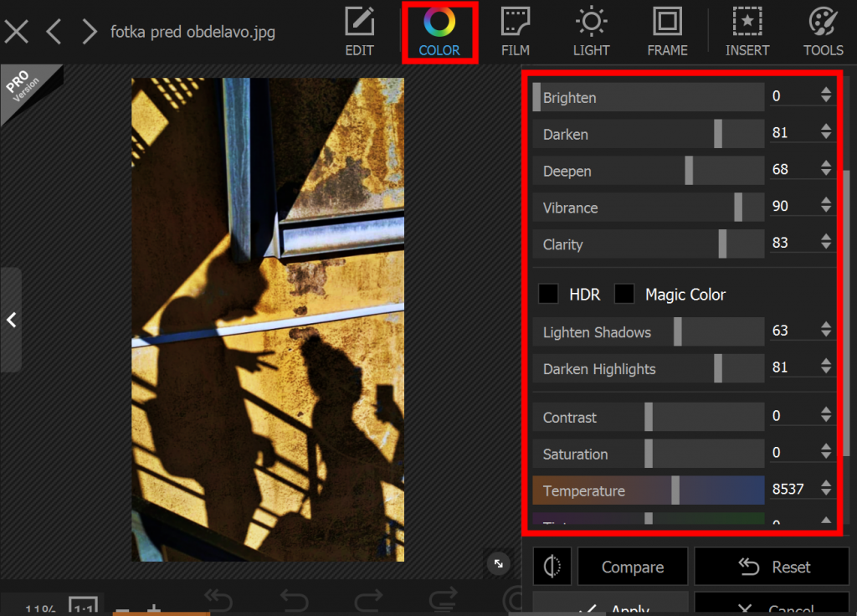The height and width of the screenshot is (616, 857).
Task: Click the Contrast slider
Action: [649, 417]
